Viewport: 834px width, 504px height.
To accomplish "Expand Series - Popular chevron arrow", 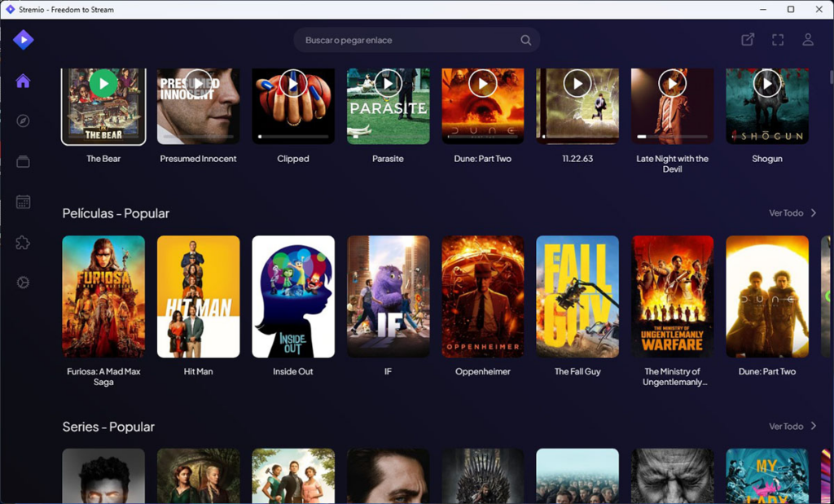I will click(x=814, y=427).
